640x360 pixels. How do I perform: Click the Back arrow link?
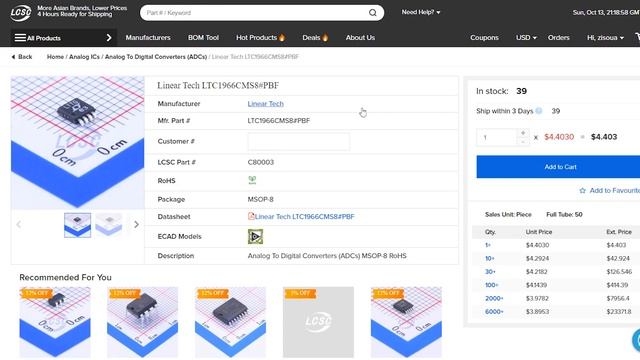22,57
